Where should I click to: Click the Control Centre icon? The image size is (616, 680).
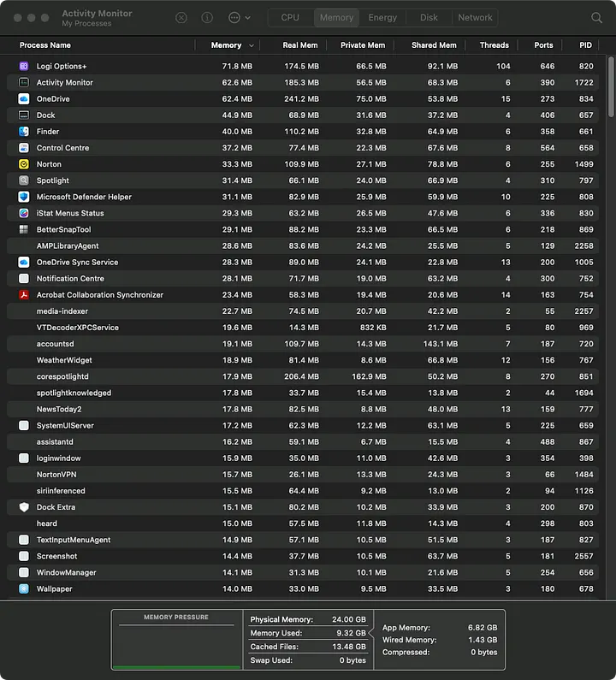pos(24,148)
